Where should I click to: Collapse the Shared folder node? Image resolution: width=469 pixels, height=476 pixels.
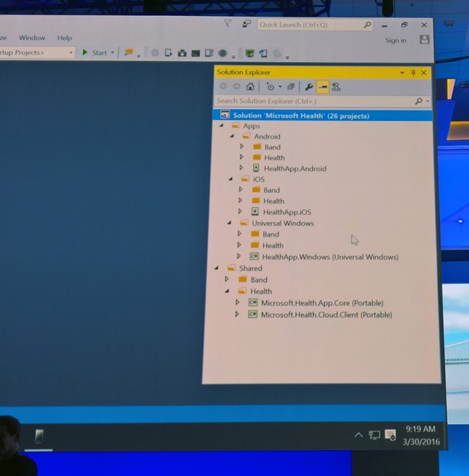tap(216, 268)
